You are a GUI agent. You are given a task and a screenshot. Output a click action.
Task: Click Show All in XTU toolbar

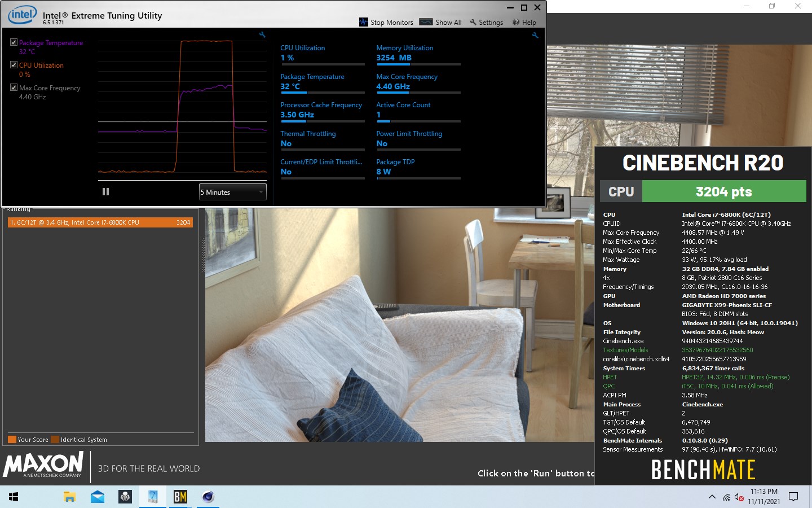(x=440, y=22)
